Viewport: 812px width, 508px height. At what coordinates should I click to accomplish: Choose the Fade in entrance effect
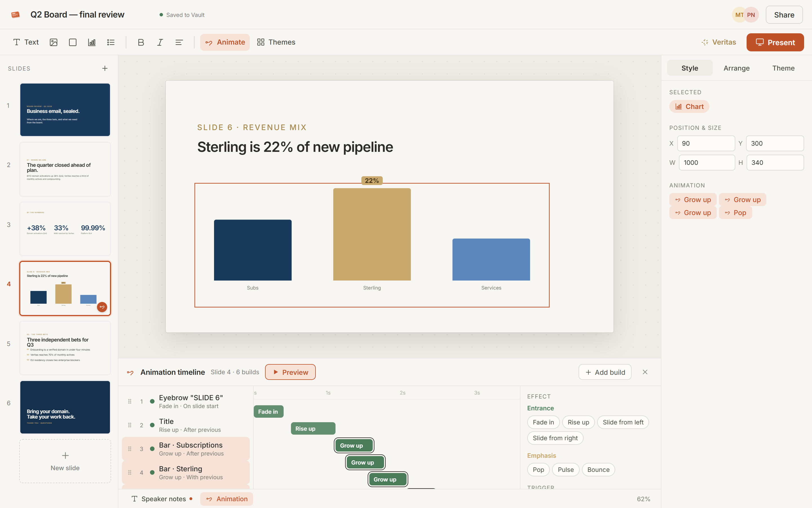(x=543, y=422)
